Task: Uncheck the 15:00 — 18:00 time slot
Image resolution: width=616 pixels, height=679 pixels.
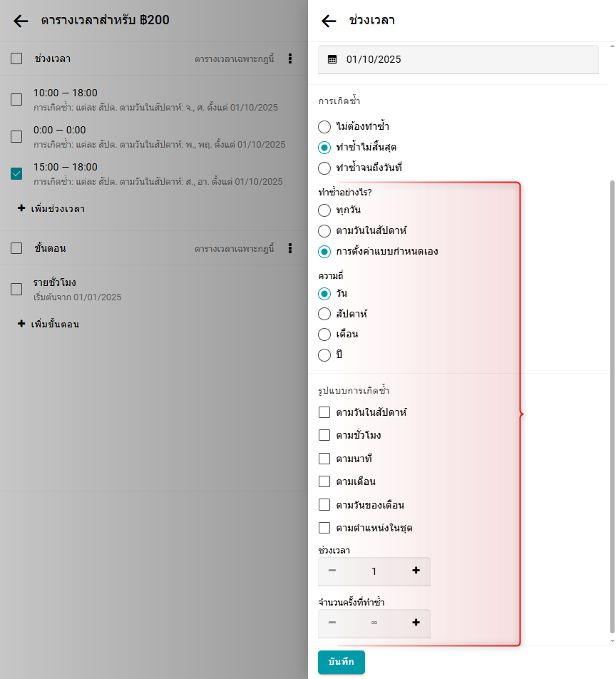Action: 16,173
